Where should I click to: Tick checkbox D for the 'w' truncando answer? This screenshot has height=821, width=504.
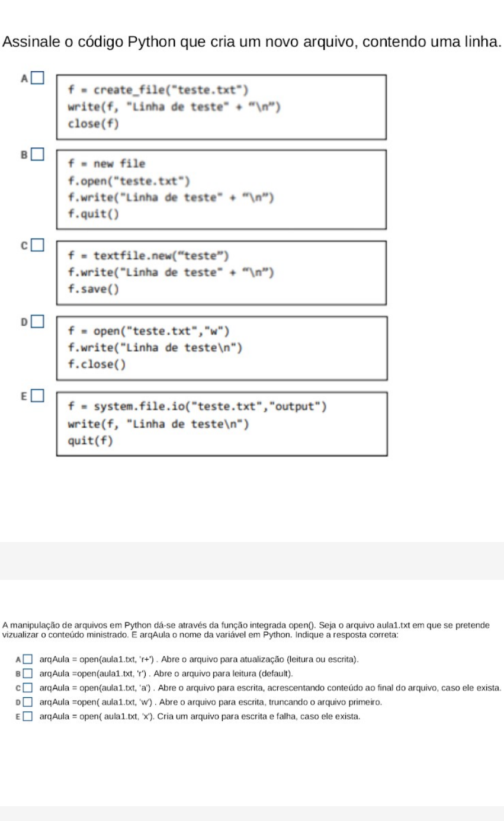[x=28, y=702]
